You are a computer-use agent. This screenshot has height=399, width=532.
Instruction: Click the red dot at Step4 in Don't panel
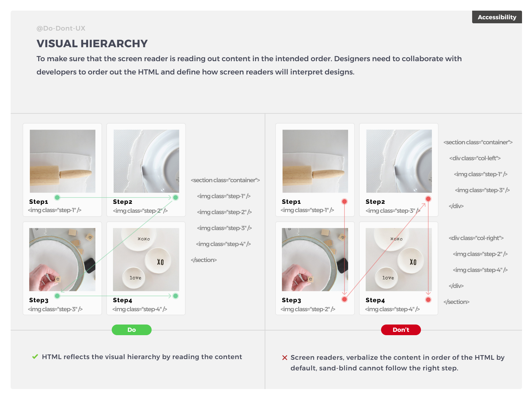click(428, 300)
